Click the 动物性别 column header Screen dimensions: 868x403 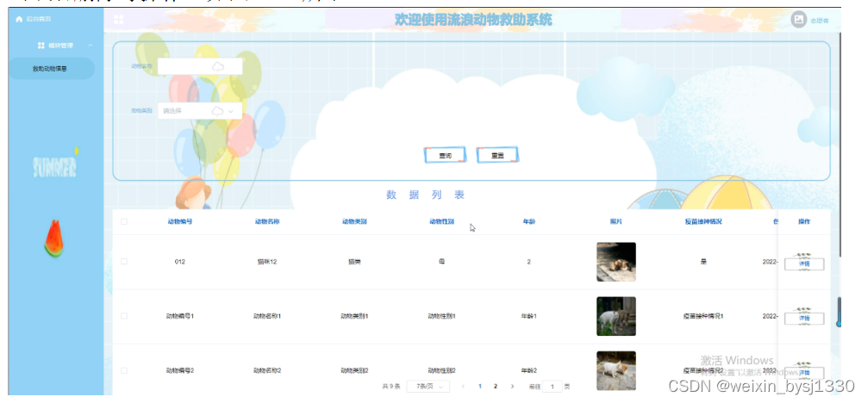441,221
